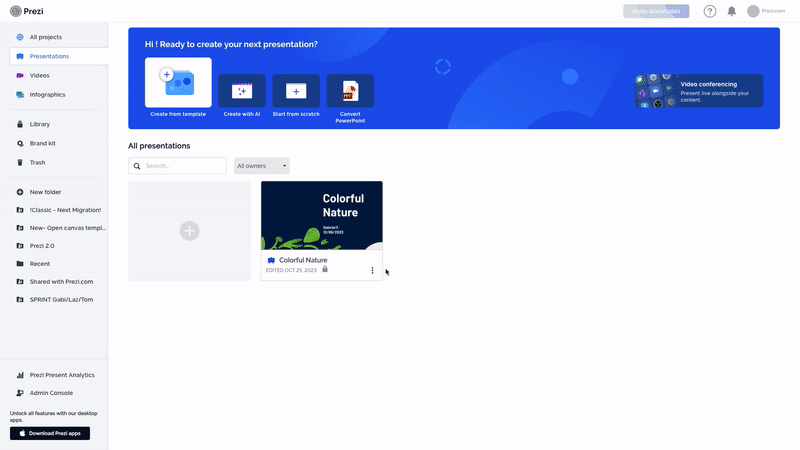
Task: Click the Prezi.com account name
Action: tap(773, 11)
